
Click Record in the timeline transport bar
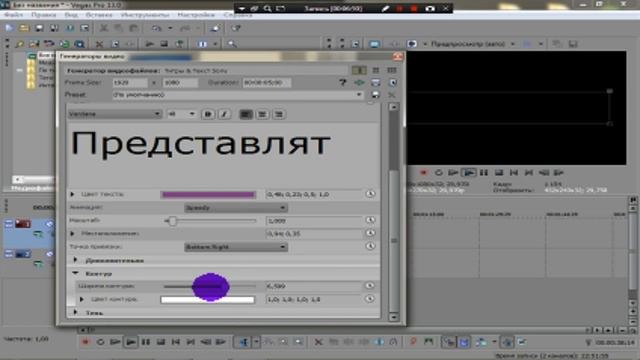point(85,342)
